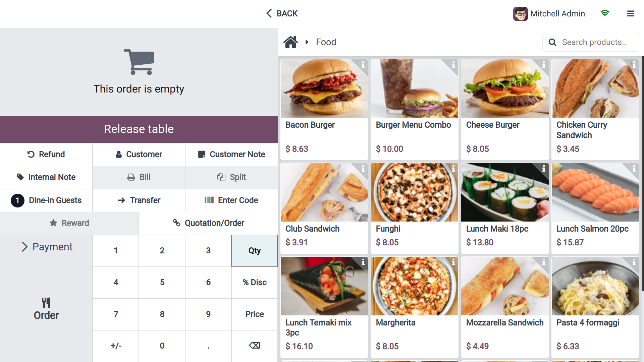Open the hamburger menu
Screen dimensions: 644x362
click(631, 13)
